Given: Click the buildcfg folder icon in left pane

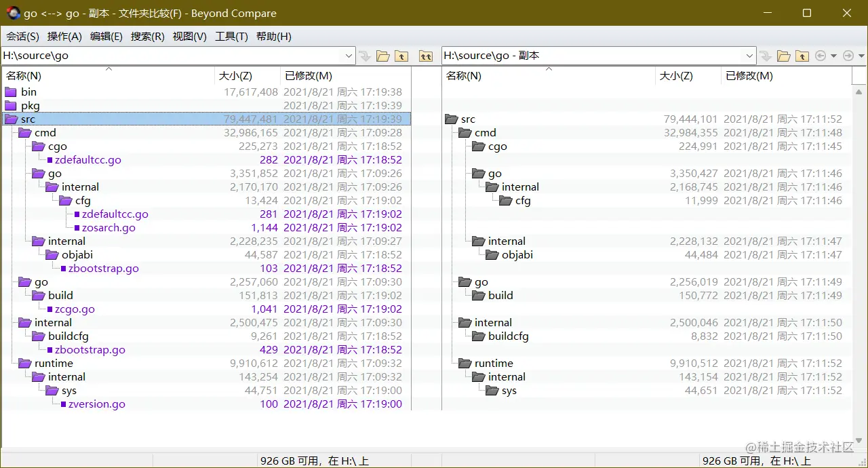Looking at the screenshot, I should (38, 336).
